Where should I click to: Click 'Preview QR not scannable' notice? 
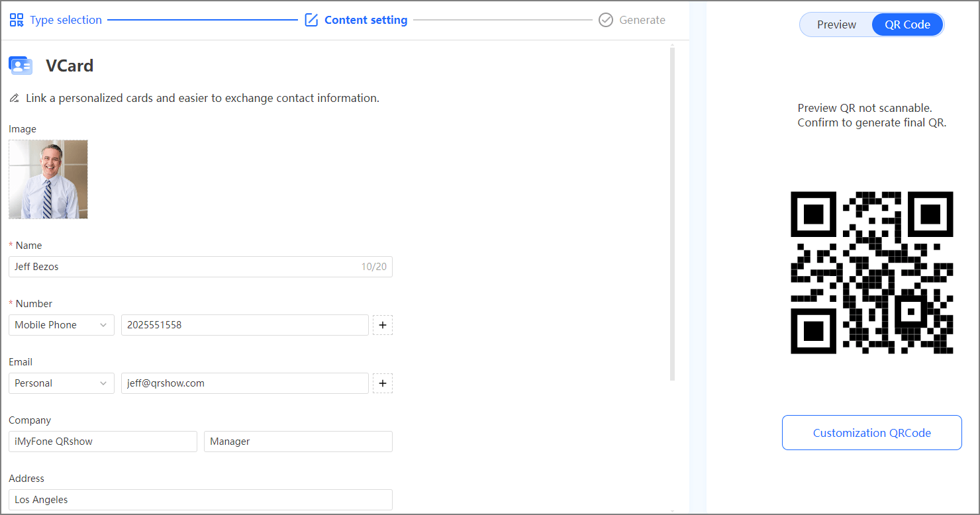click(871, 115)
